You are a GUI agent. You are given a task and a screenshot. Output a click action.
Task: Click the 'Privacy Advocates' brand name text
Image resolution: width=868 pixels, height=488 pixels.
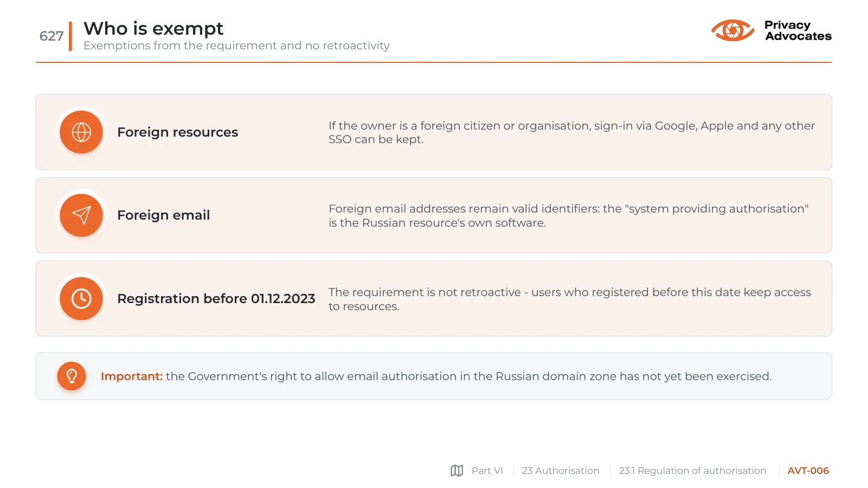point(798,30)
